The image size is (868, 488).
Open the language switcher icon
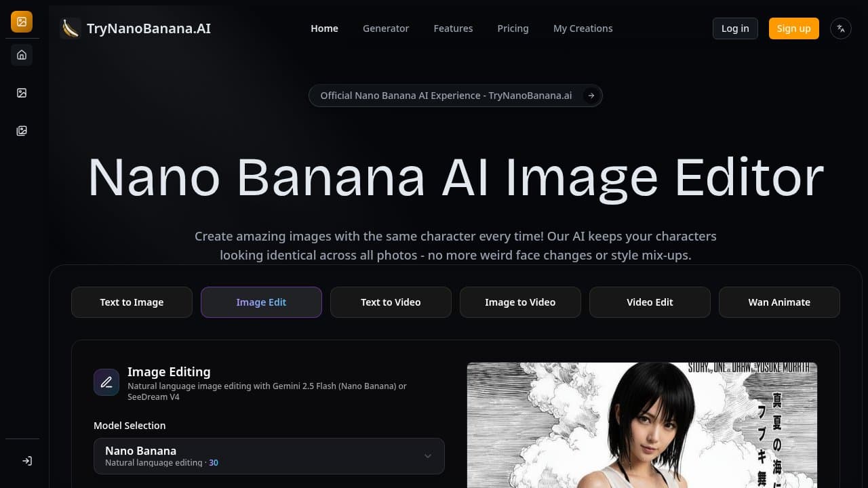841,28
